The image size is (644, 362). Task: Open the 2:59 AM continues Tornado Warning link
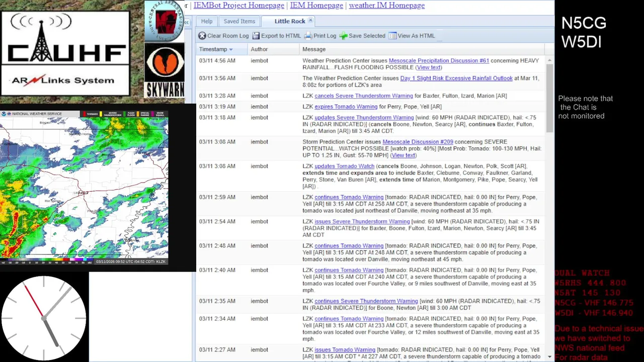click(349, 197)
